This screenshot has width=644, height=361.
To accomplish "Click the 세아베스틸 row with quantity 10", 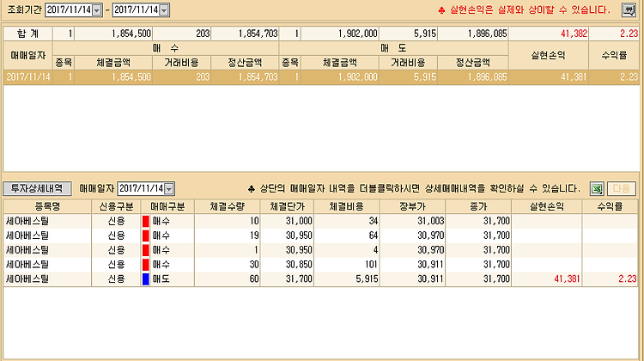I will pos(320,221).
